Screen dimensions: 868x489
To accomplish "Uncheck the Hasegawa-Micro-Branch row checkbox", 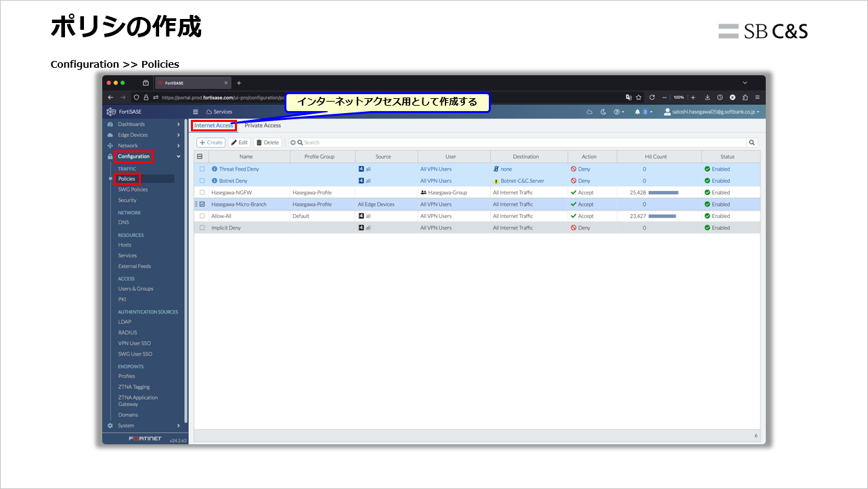I will (x=202, y=205).
